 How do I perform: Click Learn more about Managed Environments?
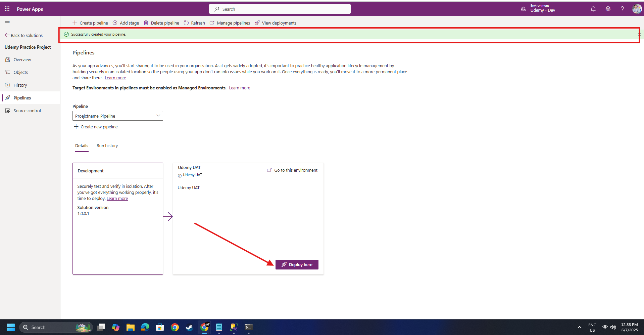[x=239, y=88]
